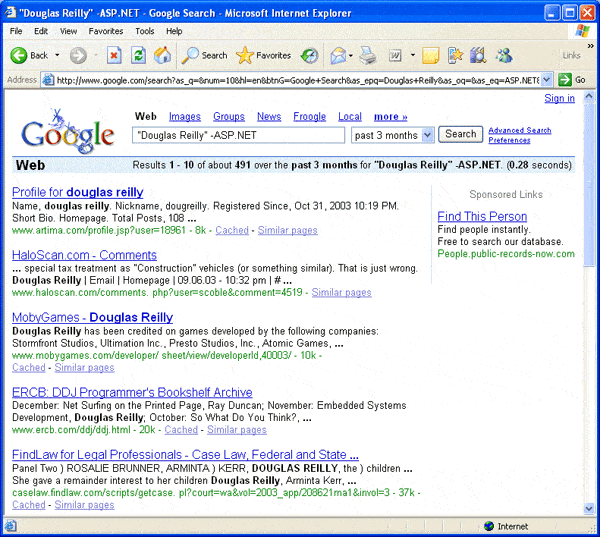
Task: Open the Favorites star toolbar button
Action: [263, 56]
